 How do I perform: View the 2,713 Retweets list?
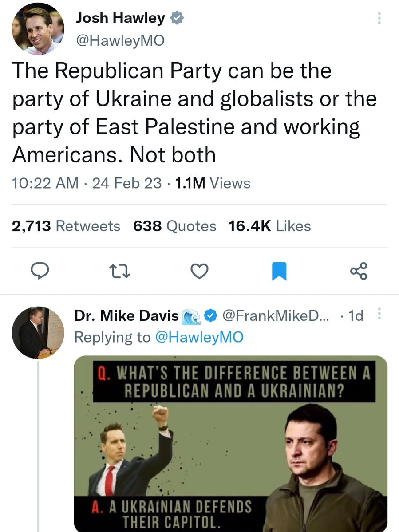(x=66, y=226)
